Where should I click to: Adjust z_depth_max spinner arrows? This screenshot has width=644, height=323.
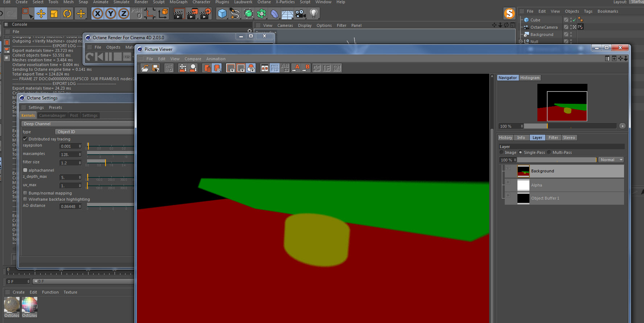click(x=80, y=177)
